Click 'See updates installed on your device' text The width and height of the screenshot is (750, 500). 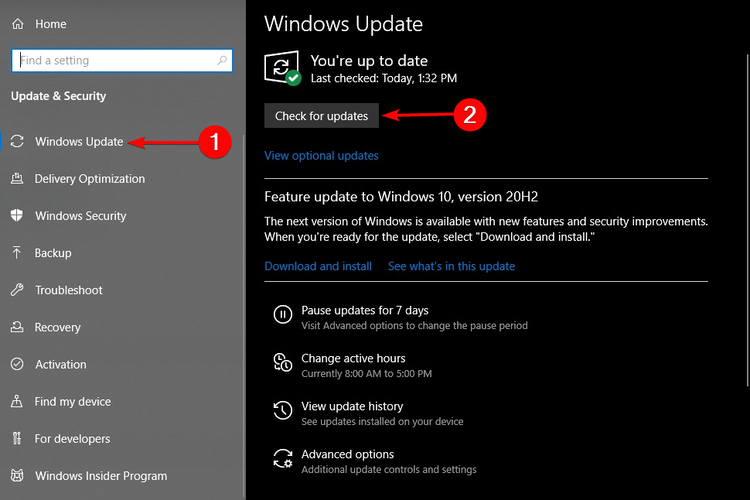[382, 421]
